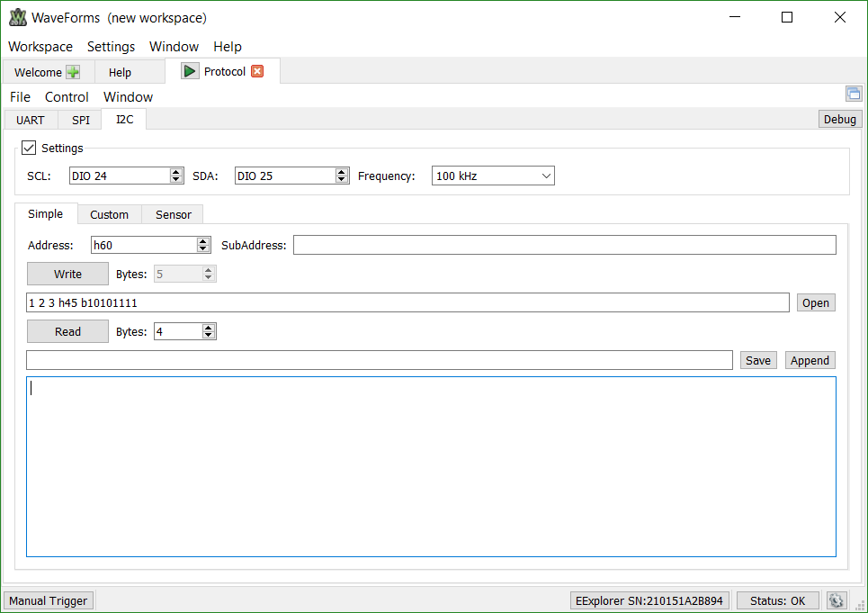The image size is (868, 613).
Task: Open the Protocol instrument's Window menu
Action: pyautogui.click(x=128, y=97)
